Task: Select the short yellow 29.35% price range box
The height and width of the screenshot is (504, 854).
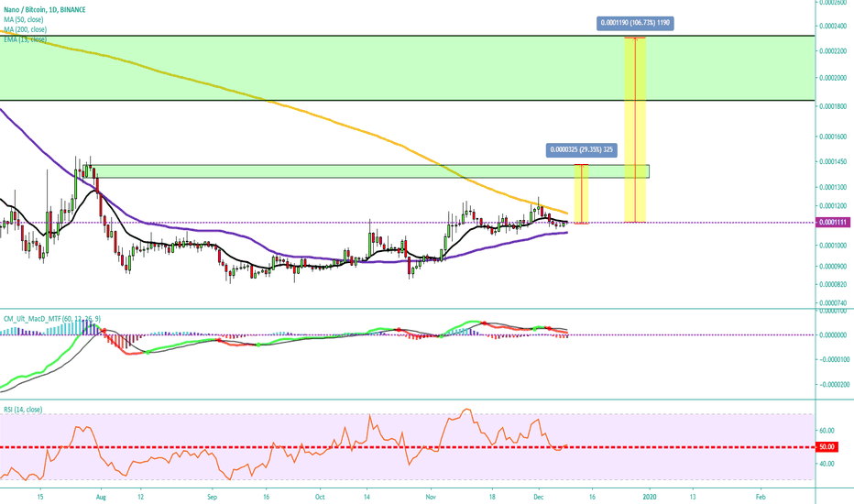Action: tap(582, 194)
